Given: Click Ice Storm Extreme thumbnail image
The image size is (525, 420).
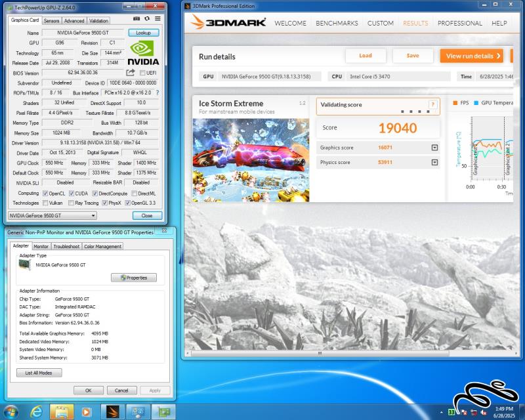Looking at the screenshot, I should coord(251,160).
